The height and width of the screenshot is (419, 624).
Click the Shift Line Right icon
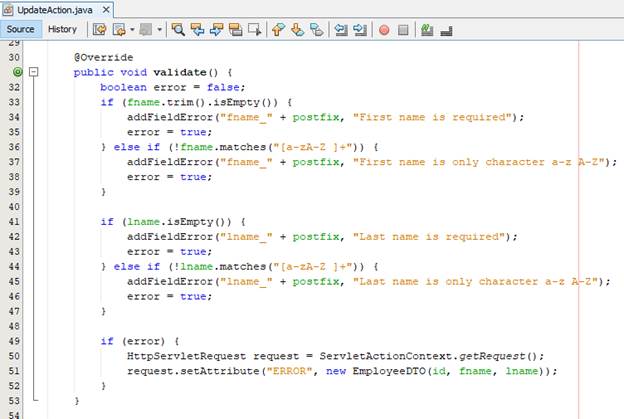click(x=360, y=30)
